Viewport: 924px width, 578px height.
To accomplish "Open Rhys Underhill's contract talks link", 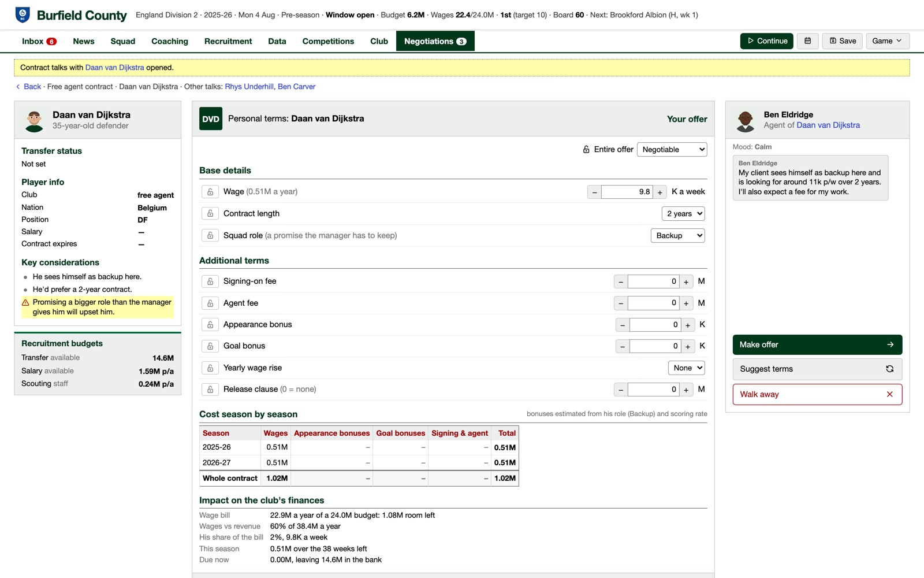I will (249, 87).
